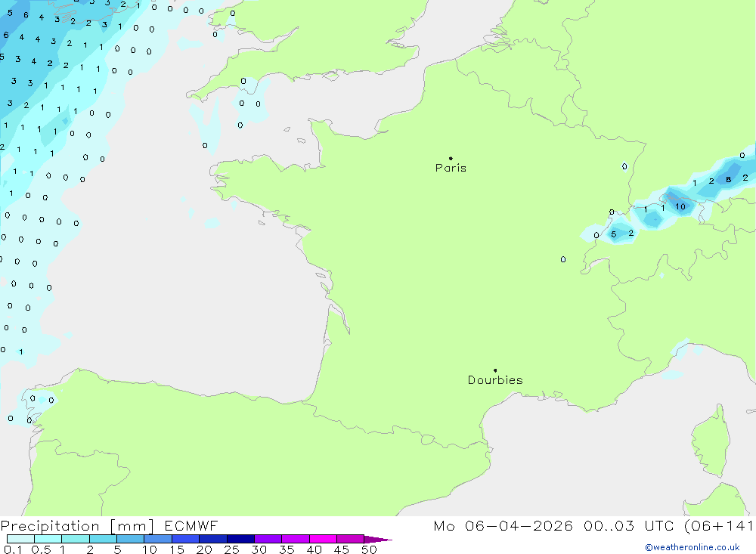Click the '10' precipitation value near Switzerland
The image size is (756, 554).
(x=680, y=206)
